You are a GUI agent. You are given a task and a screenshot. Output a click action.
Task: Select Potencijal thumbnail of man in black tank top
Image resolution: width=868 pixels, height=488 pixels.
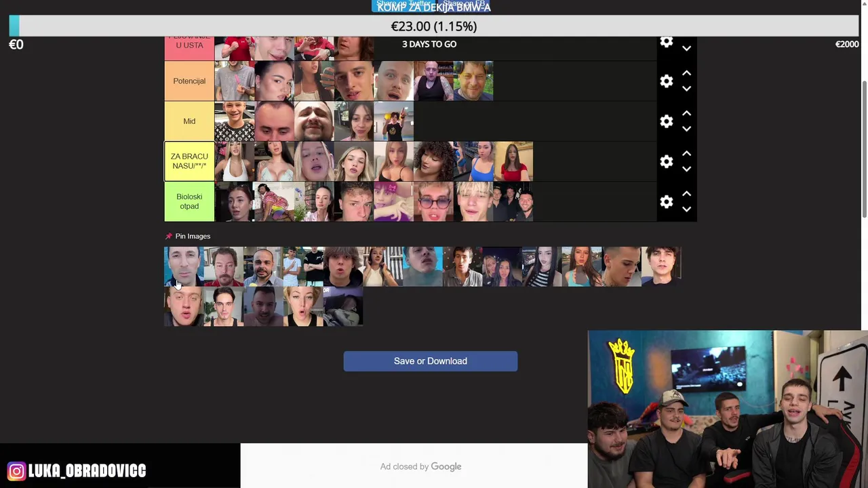pyautogui.click(x=433, y=81)
